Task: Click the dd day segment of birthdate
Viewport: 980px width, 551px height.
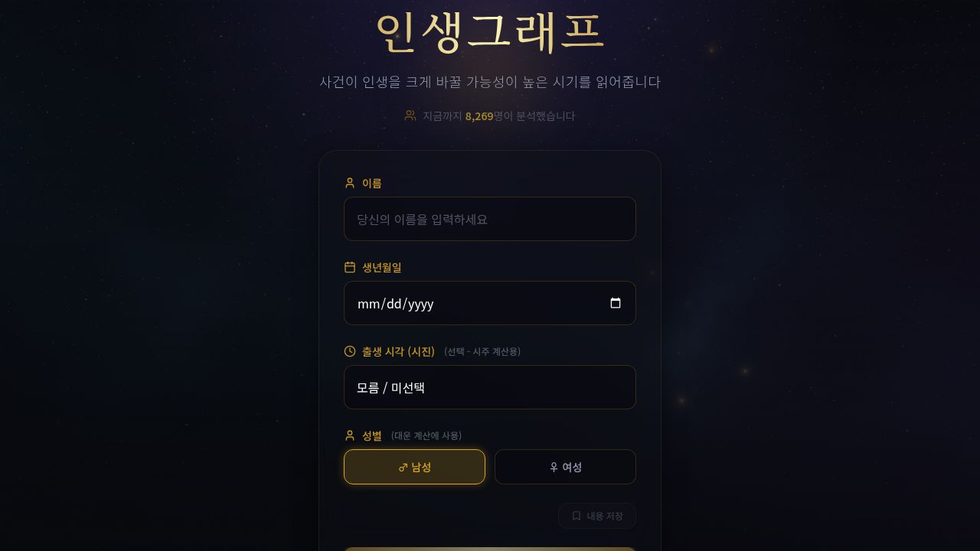Action: [x=394, y=304]
